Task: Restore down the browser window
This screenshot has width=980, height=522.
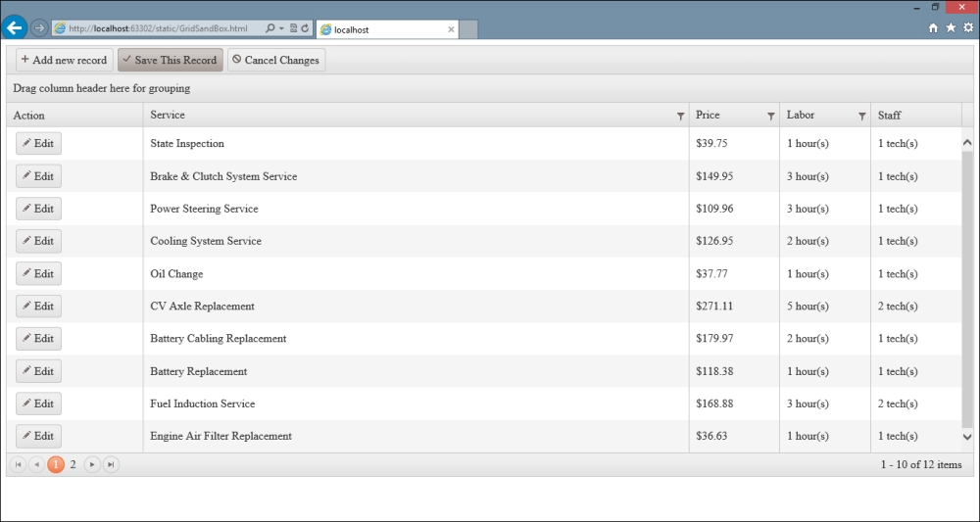Action: (935, 7)
